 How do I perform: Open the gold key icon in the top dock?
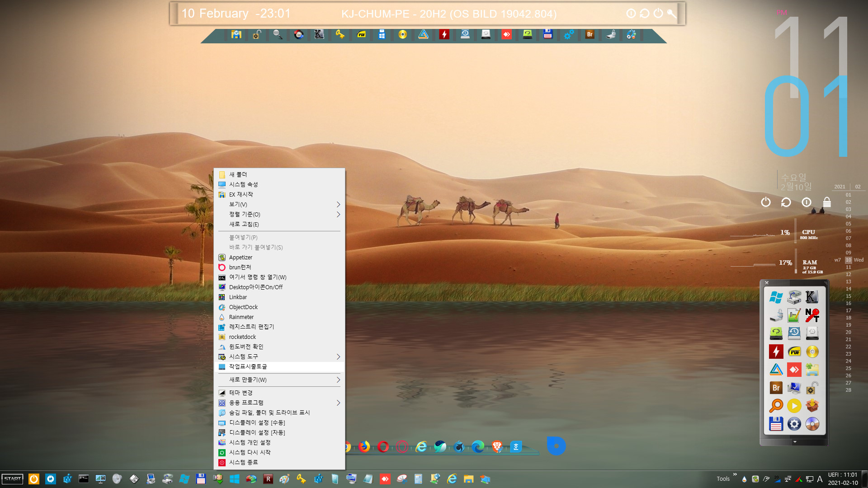tap(340, 34)
